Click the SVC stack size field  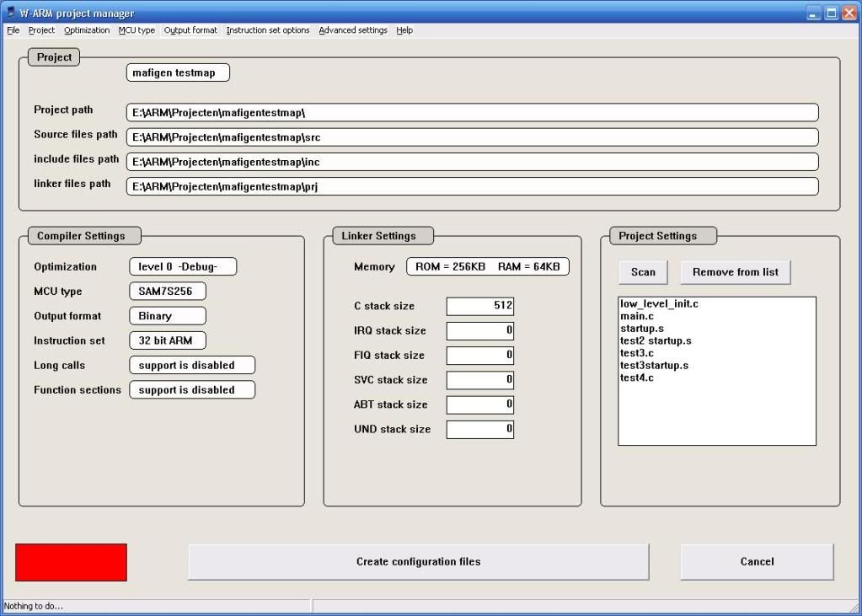pyautogui.click(x=480, y=380)
